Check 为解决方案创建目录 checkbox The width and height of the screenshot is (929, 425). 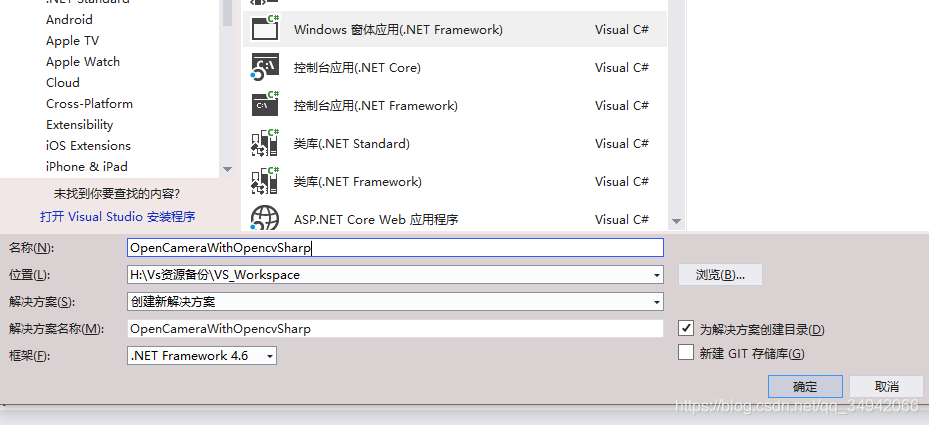[x=686, y=328]
